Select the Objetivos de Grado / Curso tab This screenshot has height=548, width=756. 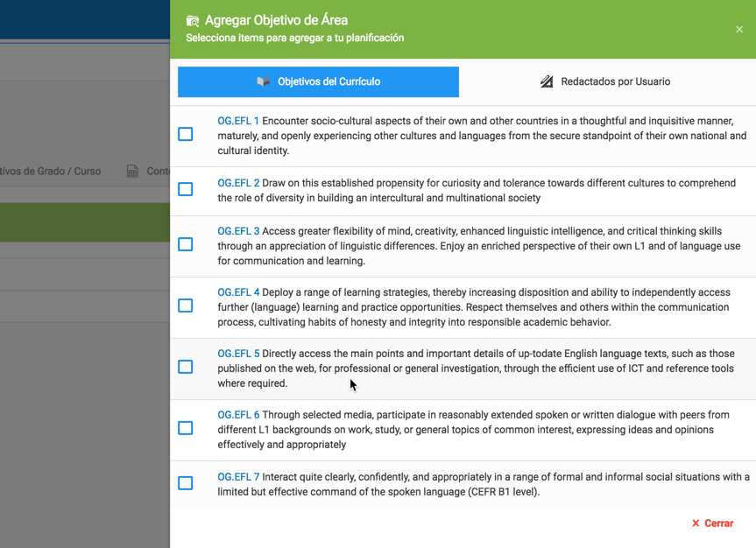(50, 171)
